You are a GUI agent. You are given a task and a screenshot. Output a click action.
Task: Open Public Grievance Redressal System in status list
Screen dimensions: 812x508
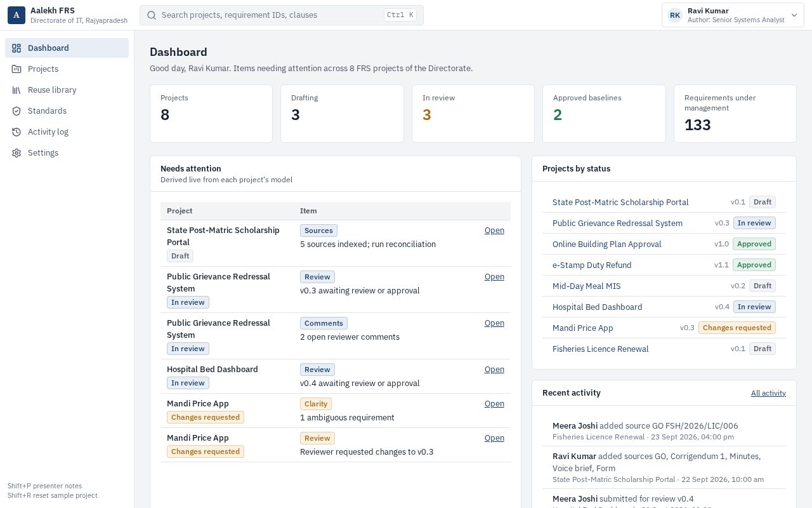click(x=617, y=224)
